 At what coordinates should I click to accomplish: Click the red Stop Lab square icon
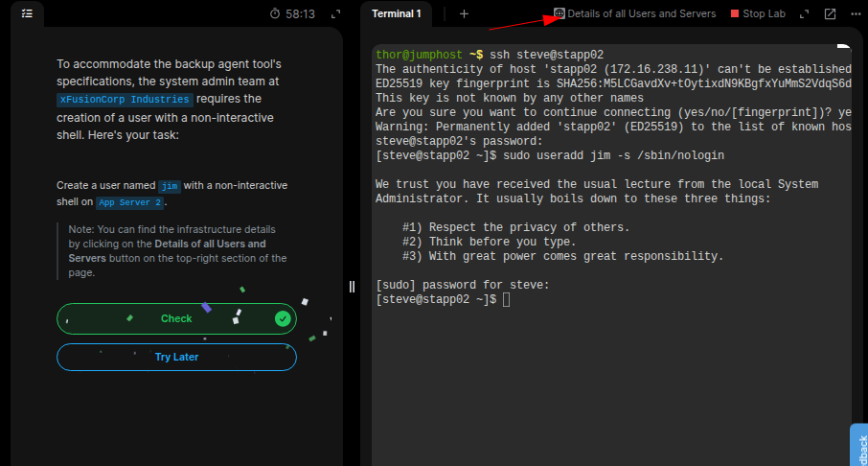click(736, 14)
